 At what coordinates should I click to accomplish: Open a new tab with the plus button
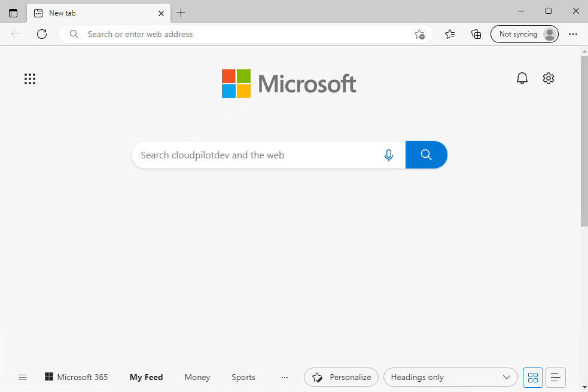click(181, 13)
